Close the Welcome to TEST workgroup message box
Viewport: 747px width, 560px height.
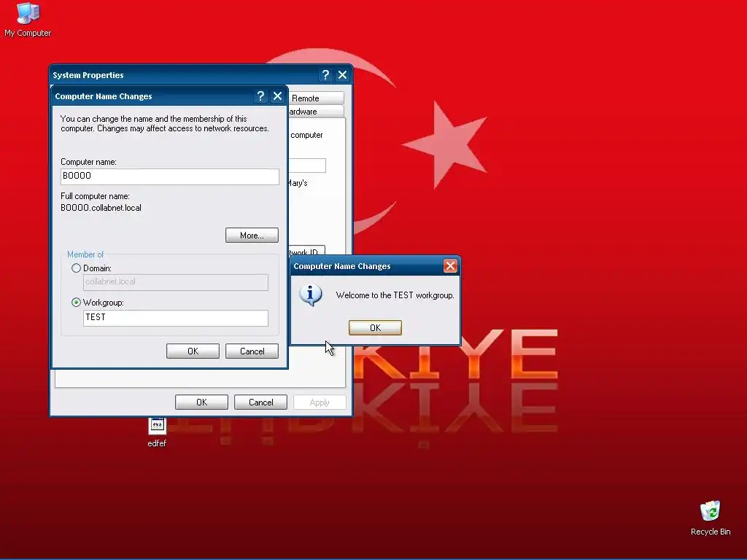449,265
